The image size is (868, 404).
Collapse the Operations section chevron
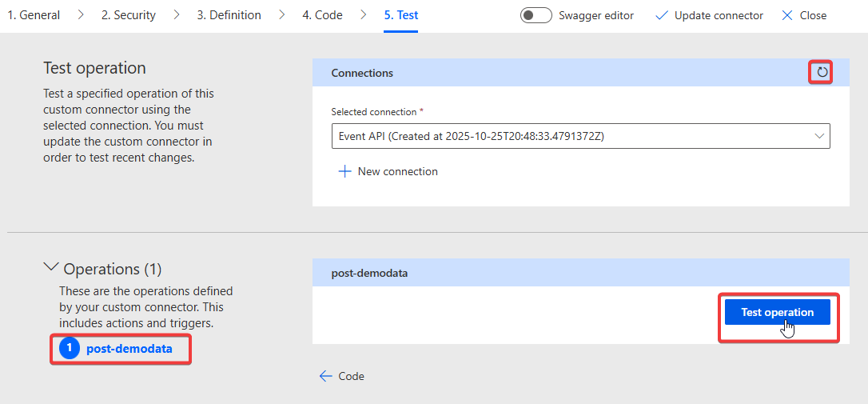(x=51, y=268)
